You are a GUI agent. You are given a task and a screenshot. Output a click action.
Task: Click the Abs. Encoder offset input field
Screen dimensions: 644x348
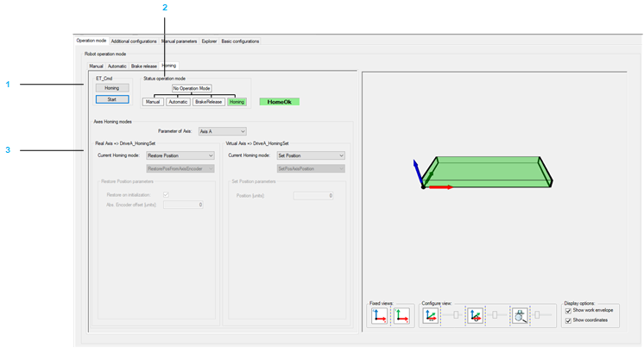tap(183, 205)
